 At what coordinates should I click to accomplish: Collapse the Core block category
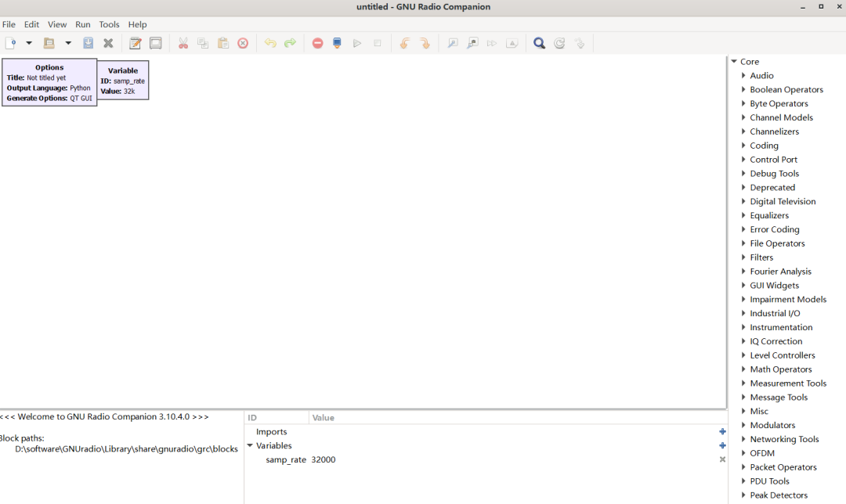click(x=734, y=62)
